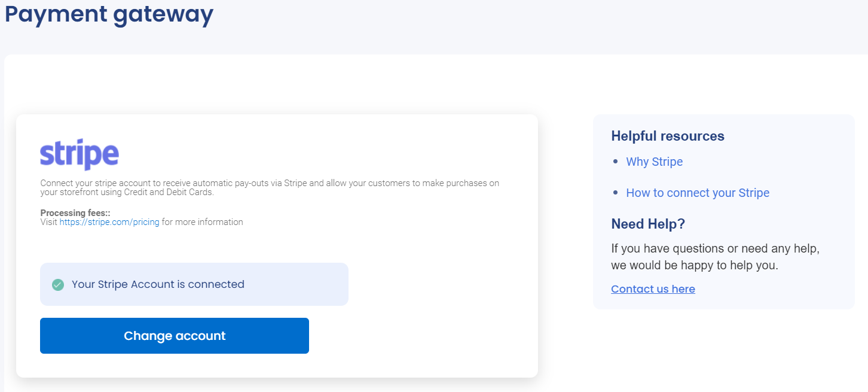This screenshot has height=392, width=868.
Task: Click the Processing fees label
Action: [75, 213]
